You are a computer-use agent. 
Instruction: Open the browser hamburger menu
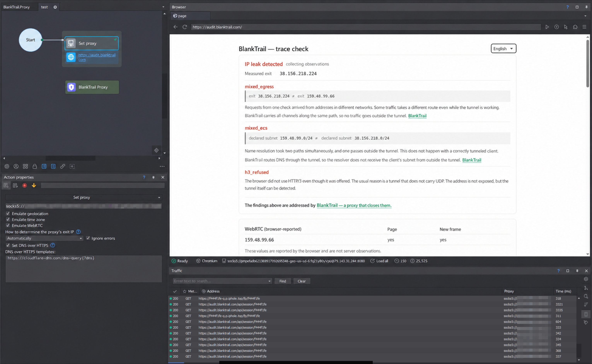coord(584,27)
